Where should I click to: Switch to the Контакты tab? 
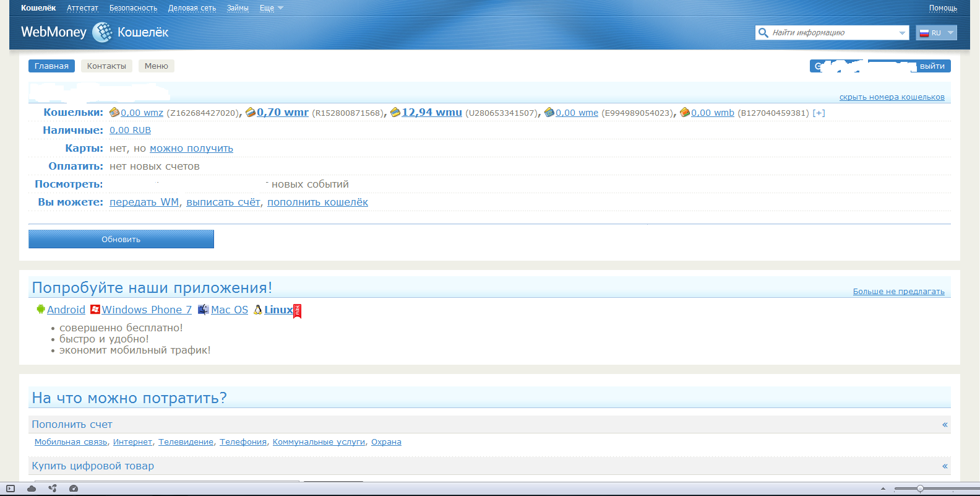106,66
